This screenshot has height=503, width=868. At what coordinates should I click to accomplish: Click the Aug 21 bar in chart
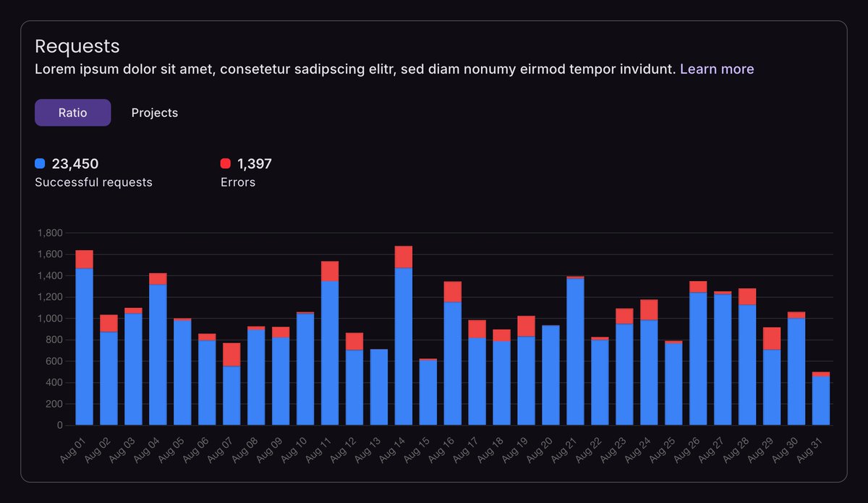576,351
